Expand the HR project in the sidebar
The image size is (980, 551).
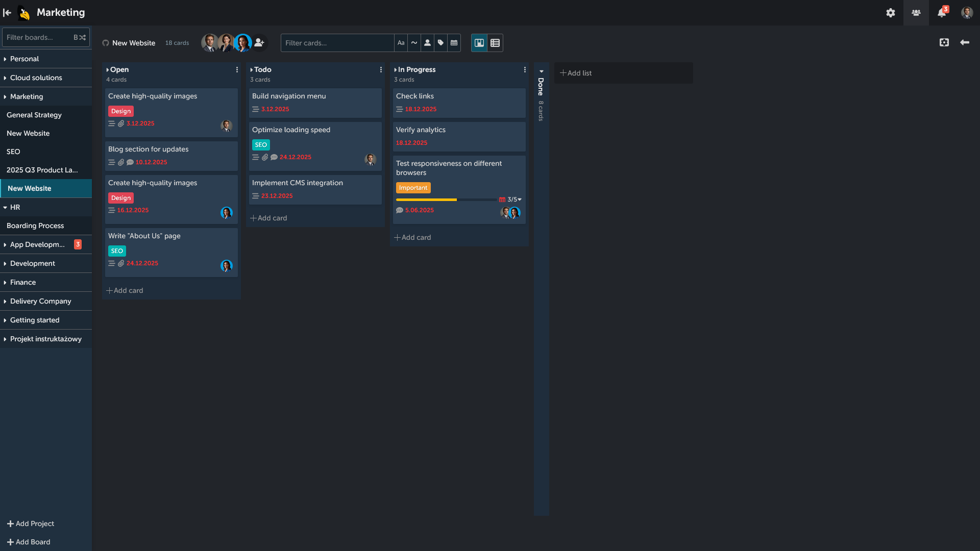(x=4, y=207)
